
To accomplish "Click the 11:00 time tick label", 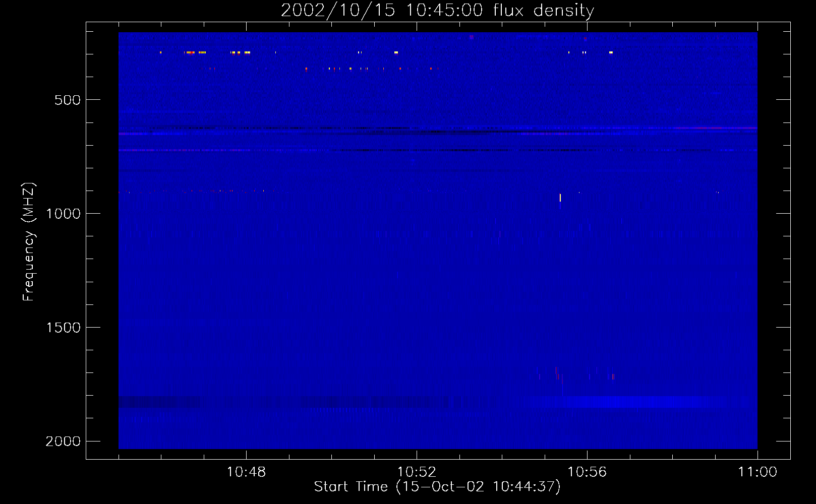I will (757, 472).
